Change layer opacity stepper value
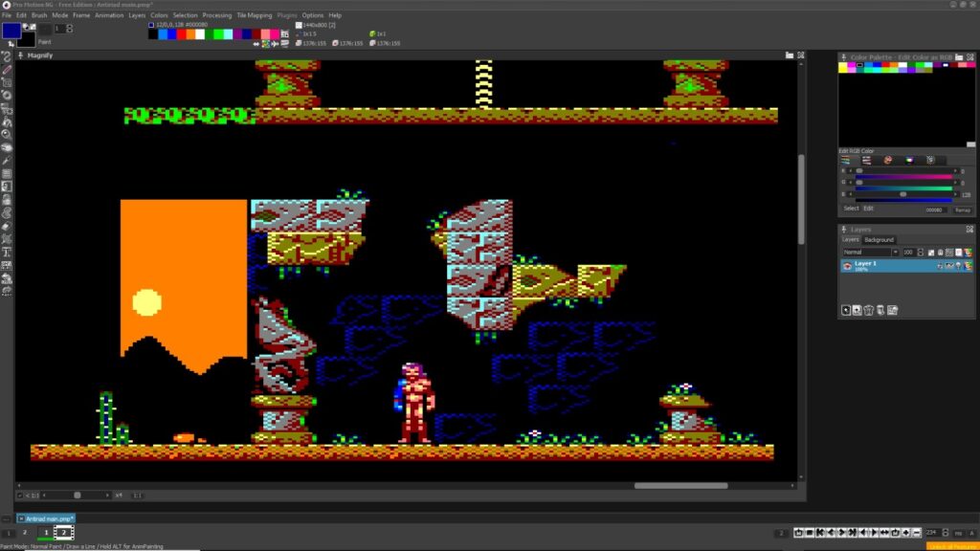 (920, 253)
